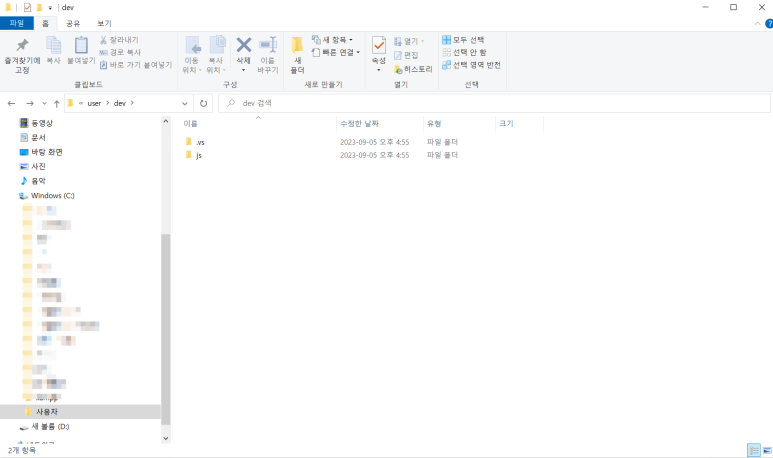Switch to the 홈 (Home) tab
This screenshot has height=458, width=773.
(x=45, y=23)
